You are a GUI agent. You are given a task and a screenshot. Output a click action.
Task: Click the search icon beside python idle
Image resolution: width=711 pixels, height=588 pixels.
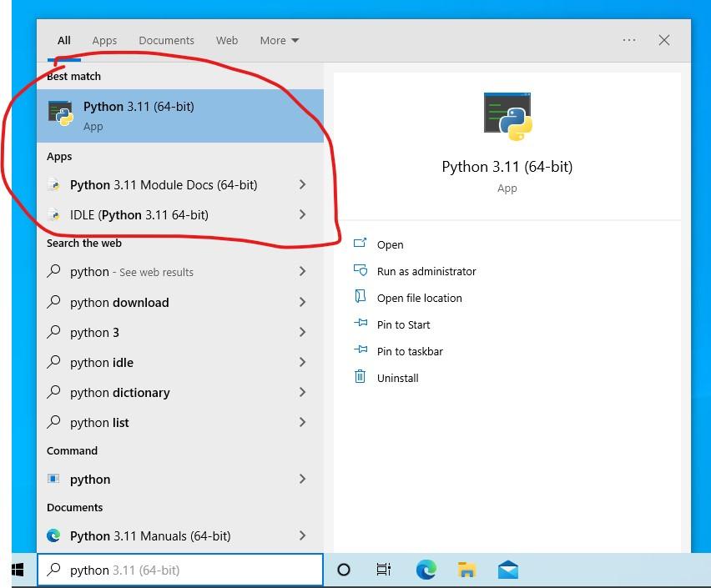coord(53,362)
